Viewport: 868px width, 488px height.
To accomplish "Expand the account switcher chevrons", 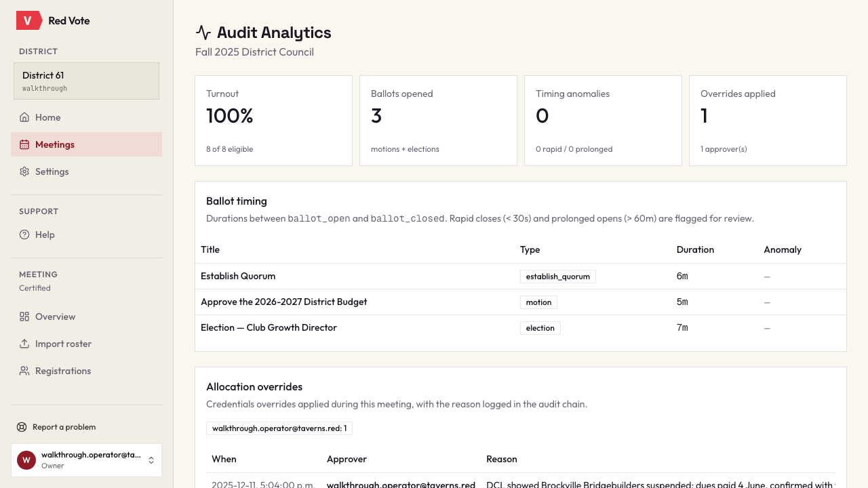I will click(151, 460).
